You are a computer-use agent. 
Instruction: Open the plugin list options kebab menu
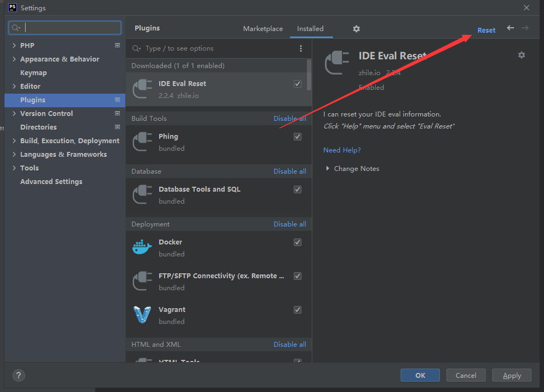301,48
